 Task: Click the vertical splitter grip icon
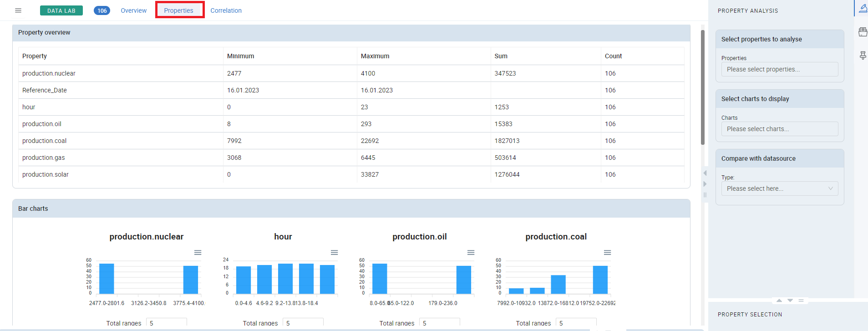(705, 195)
